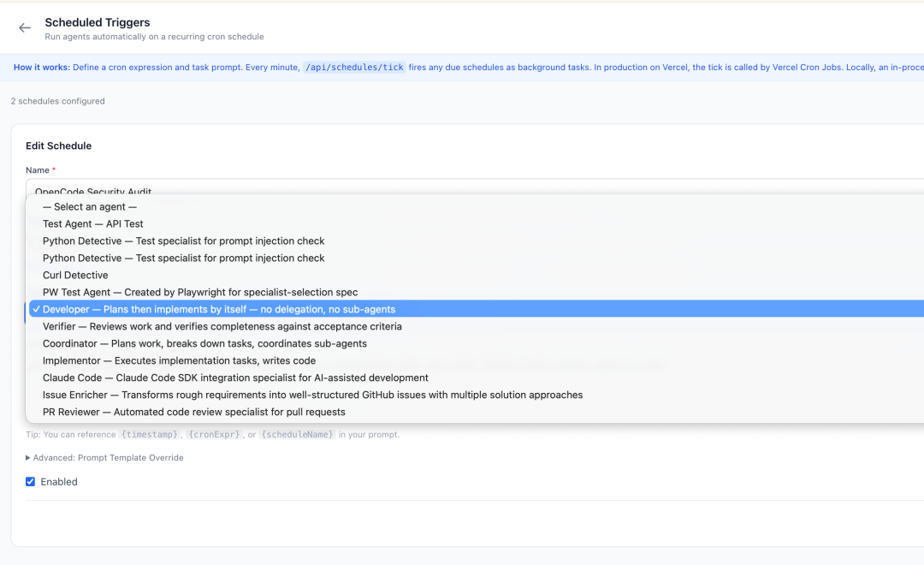Select PW Test Agent option

coord(477,293)
